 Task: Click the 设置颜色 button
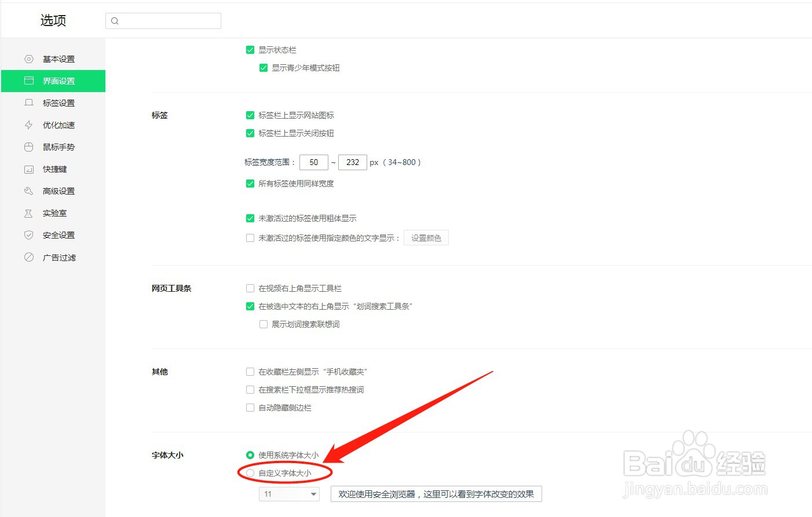coord(426,237)
